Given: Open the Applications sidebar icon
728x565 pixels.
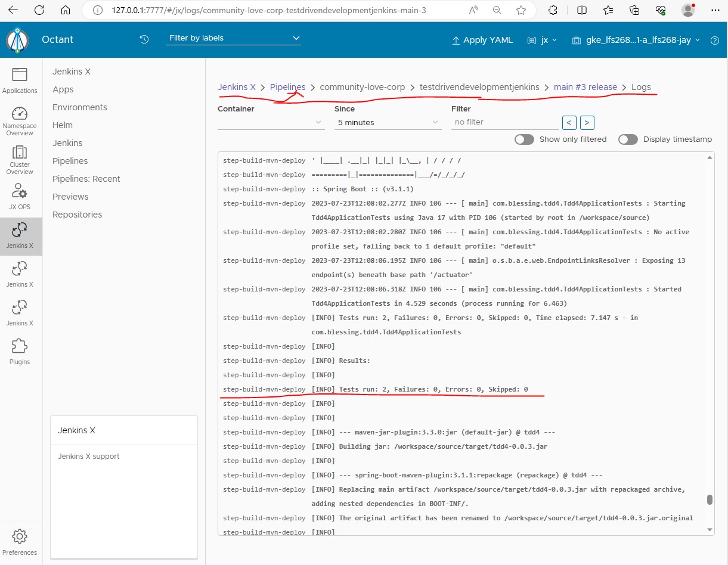Looking at the screenshot, I should tap(20, 80).
